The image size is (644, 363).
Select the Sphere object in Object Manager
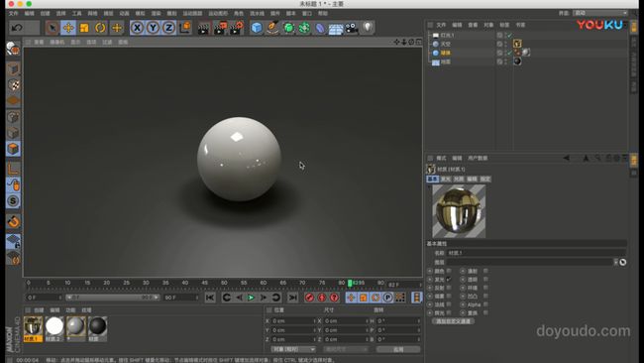[446, 53]
